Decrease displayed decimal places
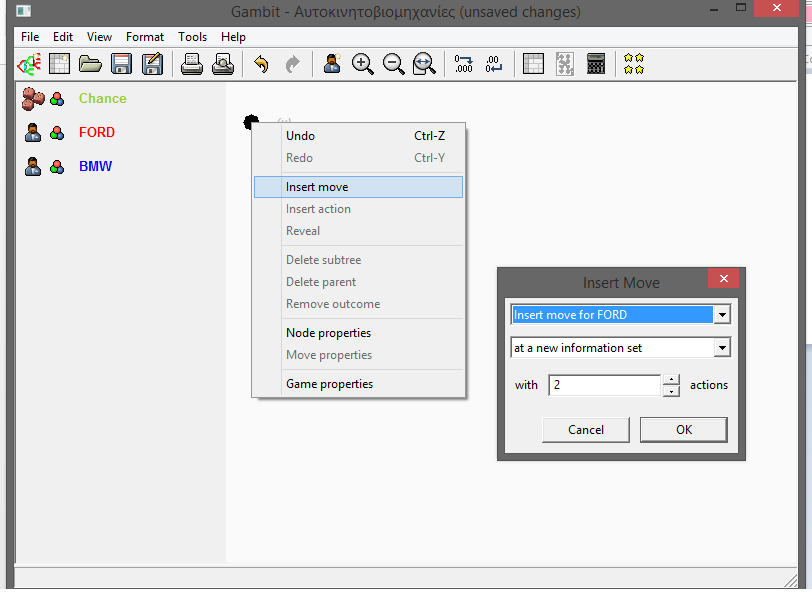The width and height of the screenshot is (812, 604). coord(494,64)
